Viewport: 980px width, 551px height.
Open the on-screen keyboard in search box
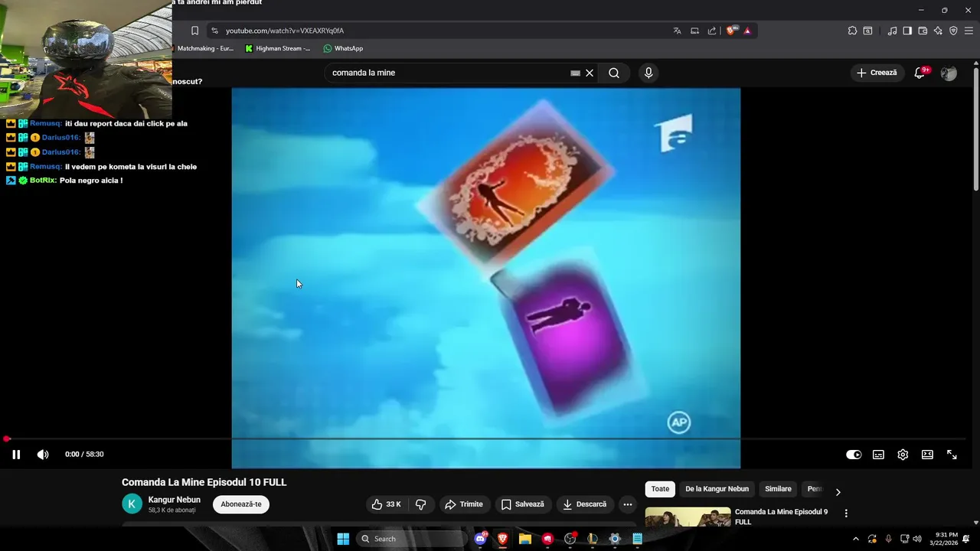click(576, 73)
